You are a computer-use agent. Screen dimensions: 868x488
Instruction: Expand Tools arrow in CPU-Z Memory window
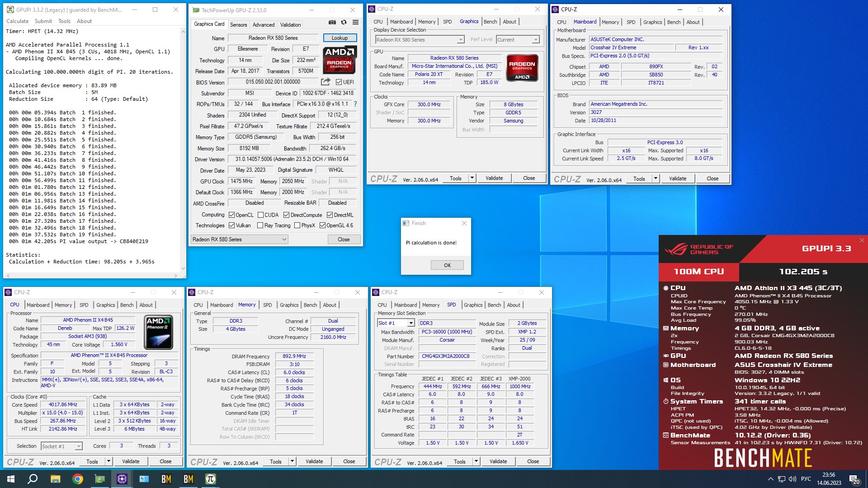click(292, 461)
